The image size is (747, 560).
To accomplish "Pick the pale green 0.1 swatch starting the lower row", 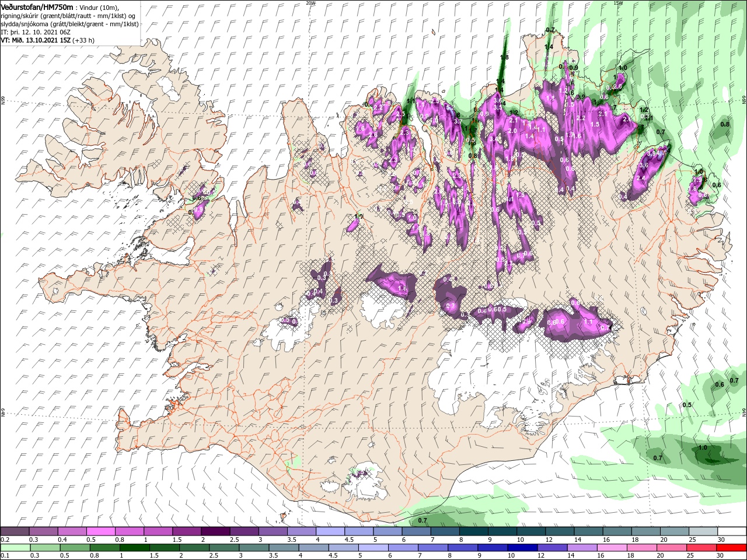I will coord(15,548).
